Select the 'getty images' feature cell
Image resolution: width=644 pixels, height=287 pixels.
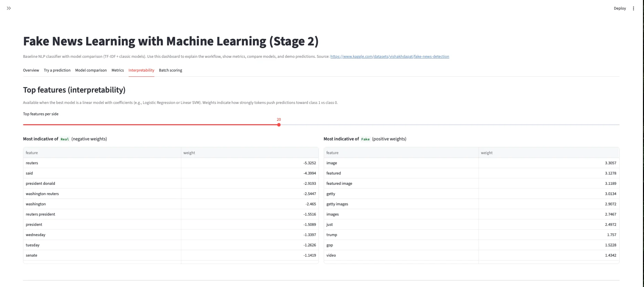401,204
